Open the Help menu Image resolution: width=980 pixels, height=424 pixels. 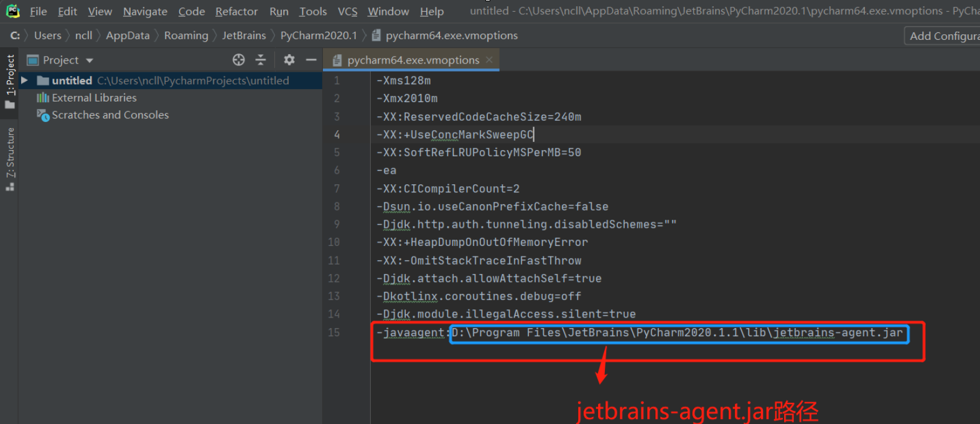[x=431, y=11]
